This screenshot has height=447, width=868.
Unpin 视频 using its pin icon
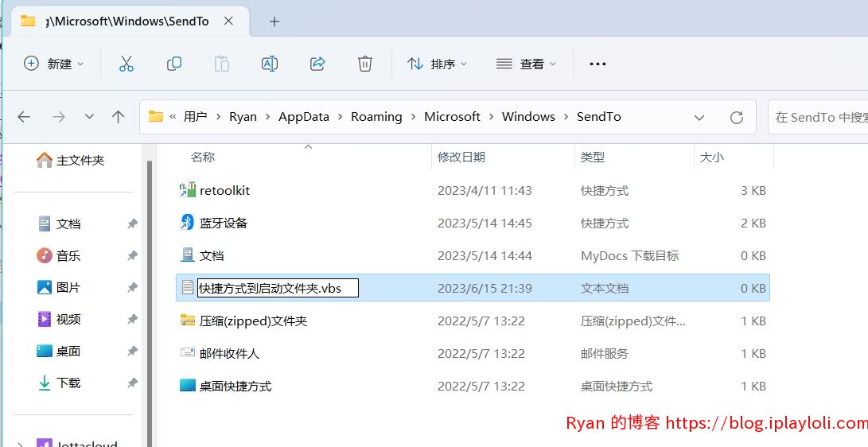(x=132, y=319)
